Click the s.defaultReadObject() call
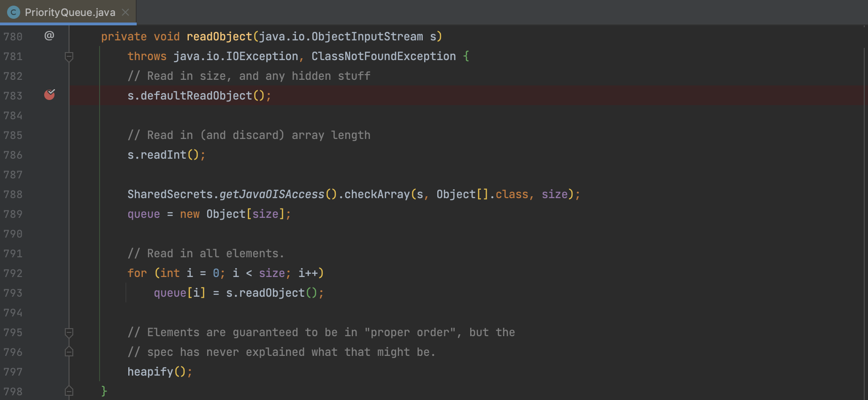Screen dimensions: 868x400 pos(199,96)
